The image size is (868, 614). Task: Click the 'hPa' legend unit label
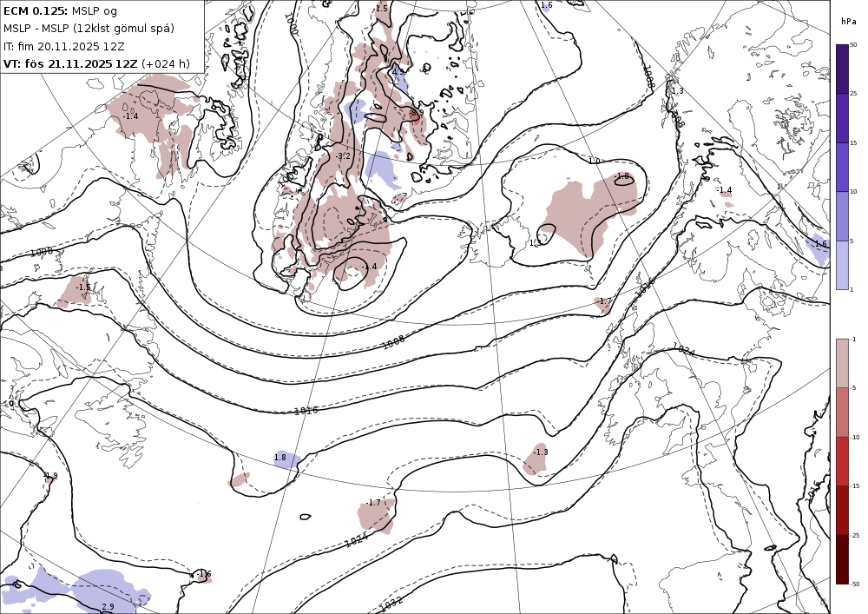[848, 21]
